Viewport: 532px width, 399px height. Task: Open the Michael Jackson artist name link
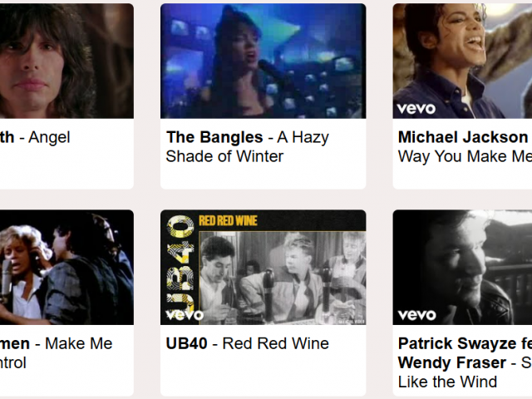click(463, 137)
